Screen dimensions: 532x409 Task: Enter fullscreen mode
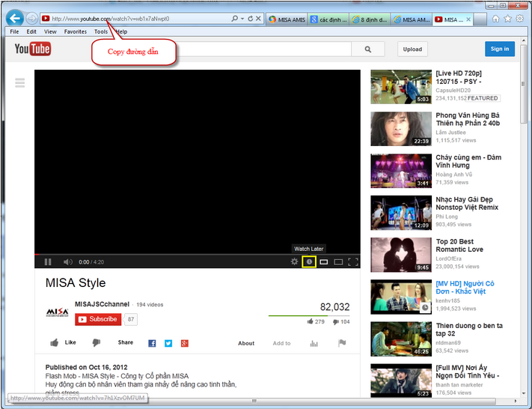tap(353, 262)
